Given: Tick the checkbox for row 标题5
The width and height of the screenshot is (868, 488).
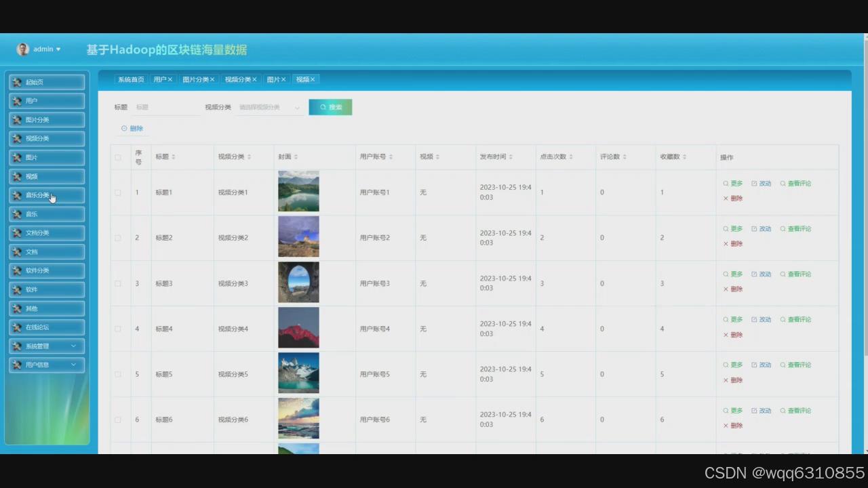Looking at the screenshot, I should pos(118,374).
